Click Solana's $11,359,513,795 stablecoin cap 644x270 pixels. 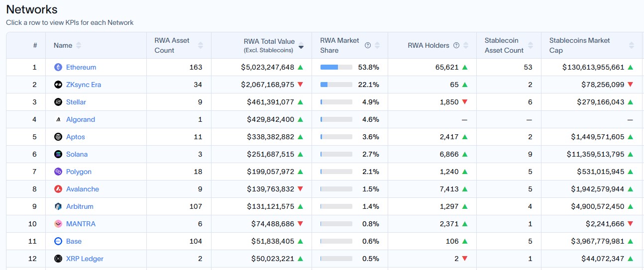pyautogui.click(x=595, y=154)
